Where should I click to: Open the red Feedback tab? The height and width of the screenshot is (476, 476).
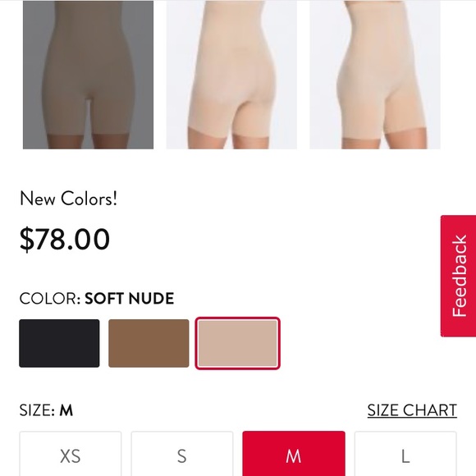pyautogui.click(x=459, y=276)
